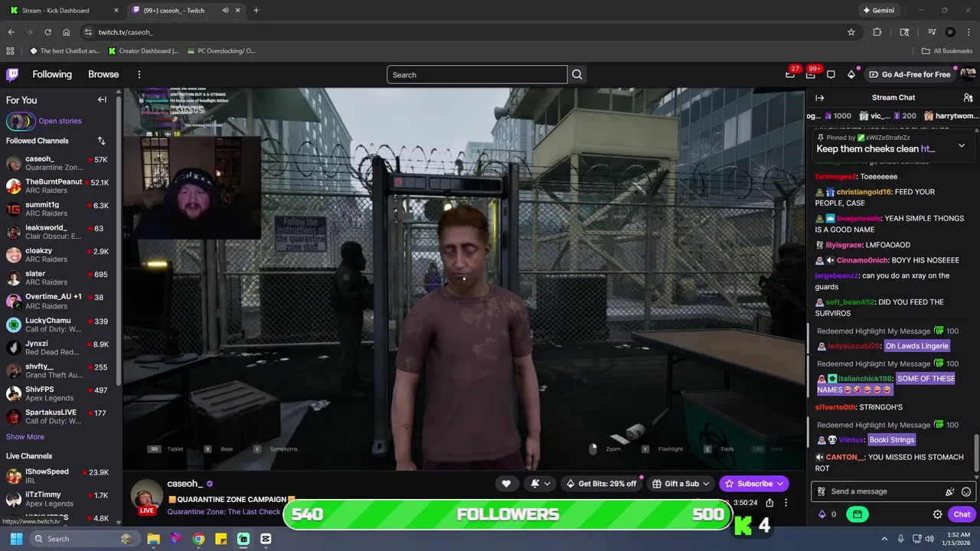Collapse the Stream Chat panel

point(819,98)
